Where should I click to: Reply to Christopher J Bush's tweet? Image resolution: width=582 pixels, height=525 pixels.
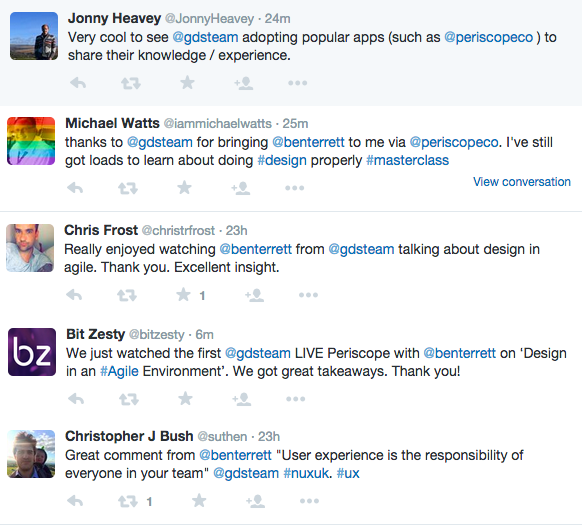click(x=75, y=501)
